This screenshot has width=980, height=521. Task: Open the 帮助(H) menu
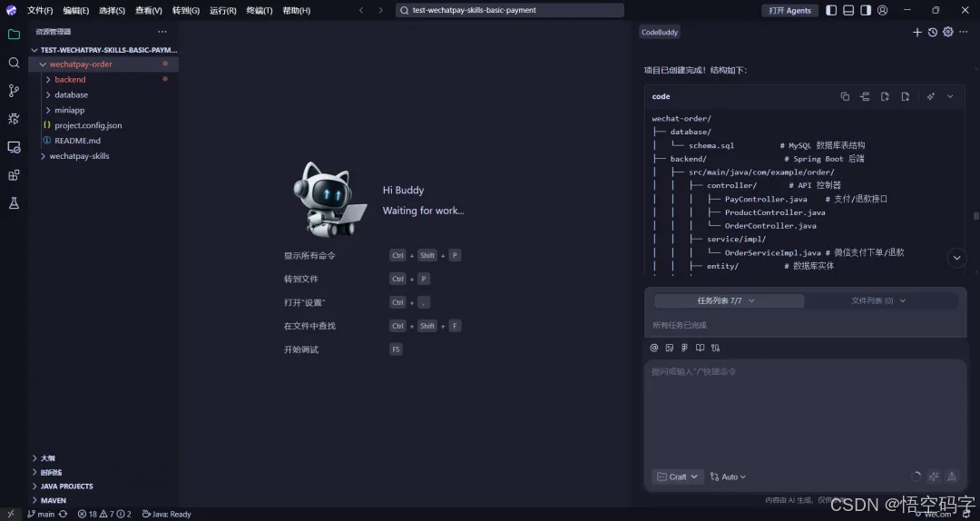(296, 10)
